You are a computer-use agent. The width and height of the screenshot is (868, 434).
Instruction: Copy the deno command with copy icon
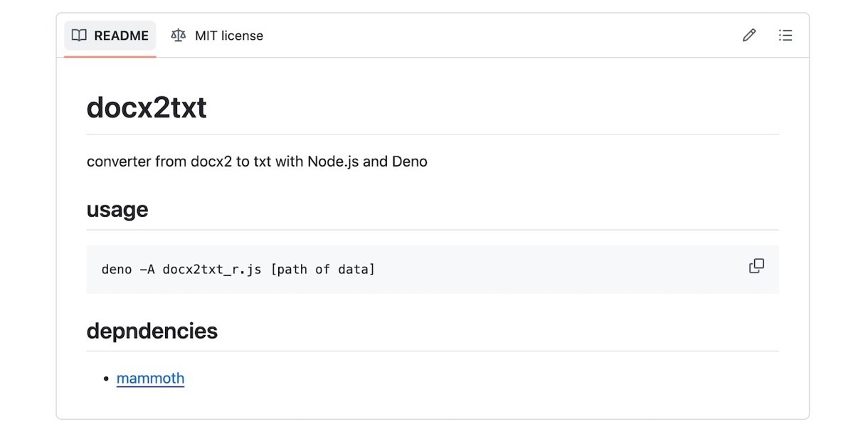click(756, 266)
